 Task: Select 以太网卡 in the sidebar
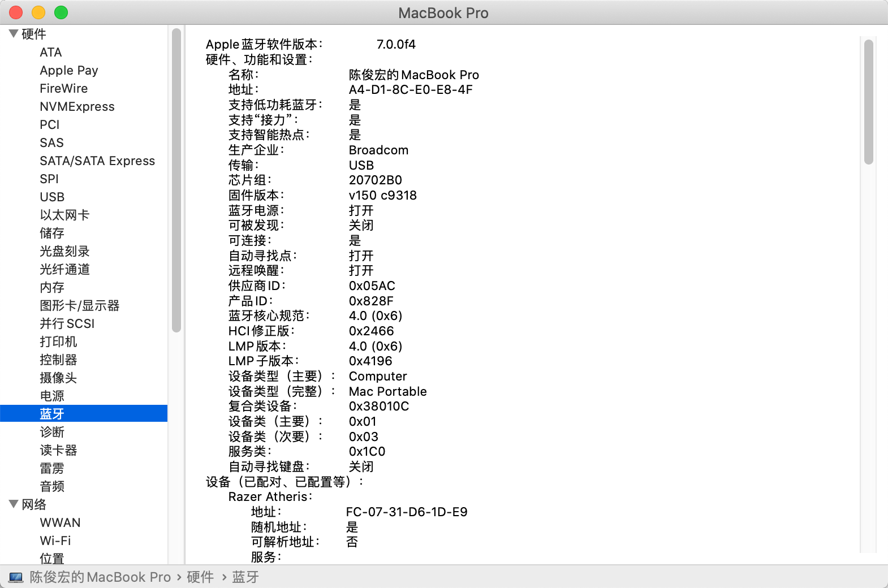[x=64, y=215]
